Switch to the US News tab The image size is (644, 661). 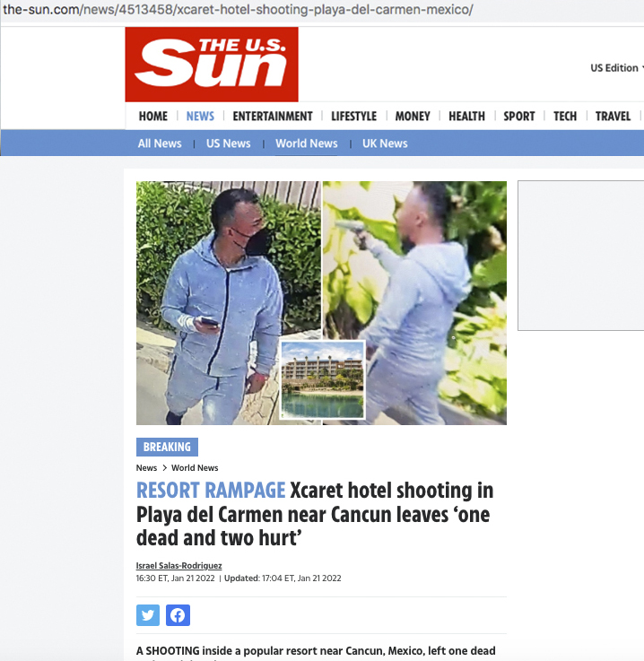coord(229,144)
